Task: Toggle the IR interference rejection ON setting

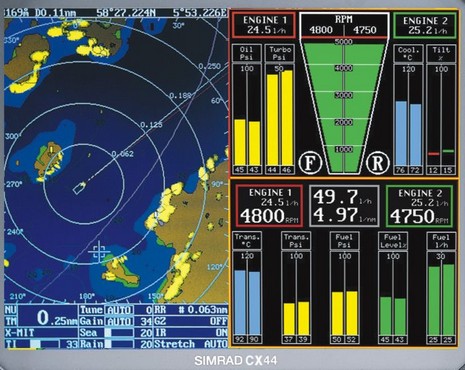Action: [191, 333]
